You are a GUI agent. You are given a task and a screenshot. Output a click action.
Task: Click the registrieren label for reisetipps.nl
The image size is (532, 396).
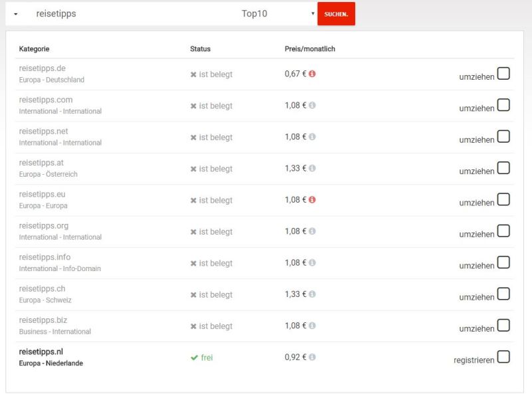(474, 360)
